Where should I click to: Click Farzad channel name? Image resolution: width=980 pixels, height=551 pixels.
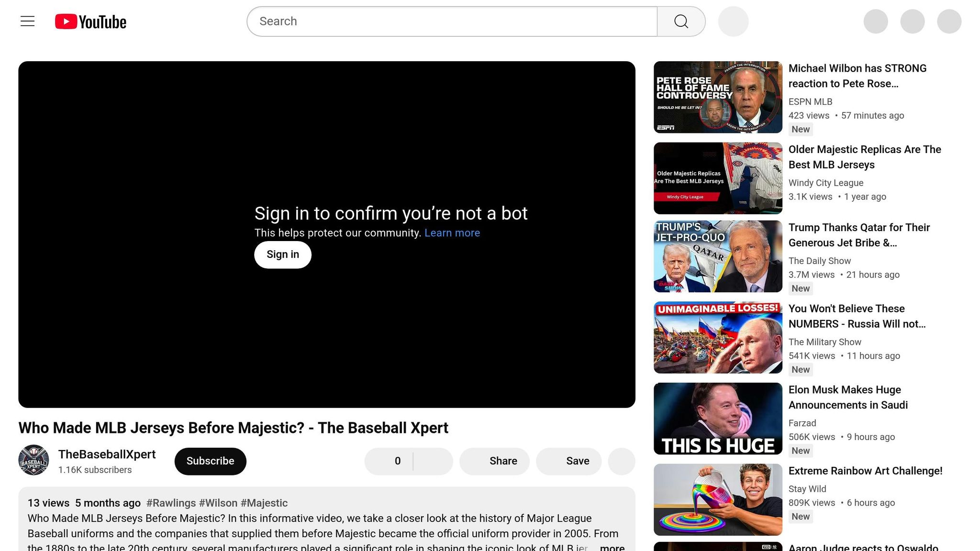pyautogui.click(x=802, y=423)
